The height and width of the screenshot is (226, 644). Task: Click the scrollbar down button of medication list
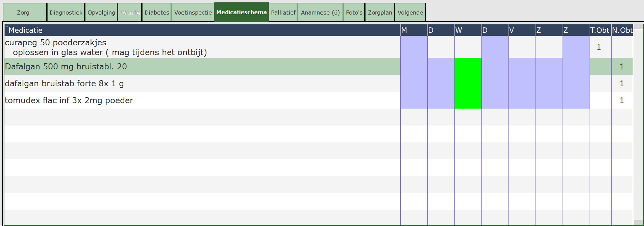[638, 223]
